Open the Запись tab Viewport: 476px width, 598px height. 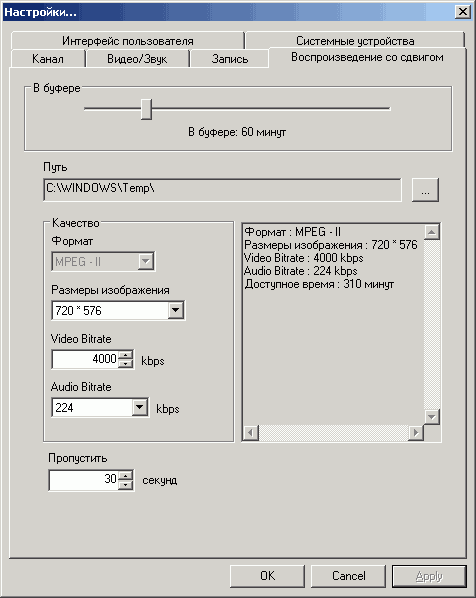pos(230,59)
